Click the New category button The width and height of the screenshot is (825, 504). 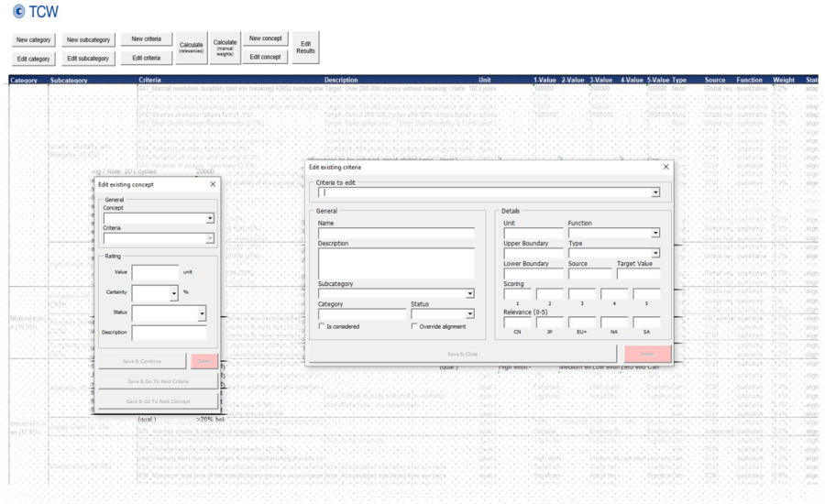(33, 40)
